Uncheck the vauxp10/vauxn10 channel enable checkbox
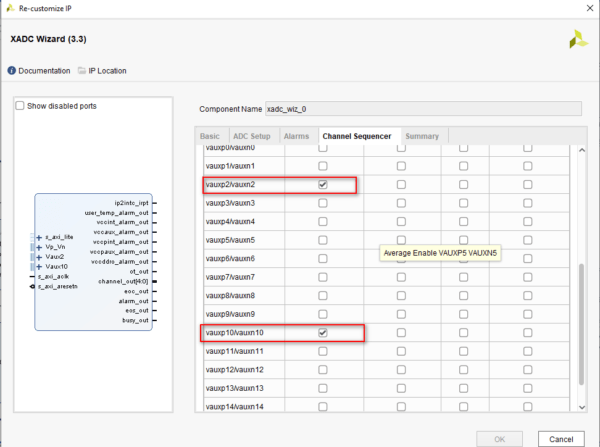The width and height of the screenshot is (600, 447). [322, 332]
